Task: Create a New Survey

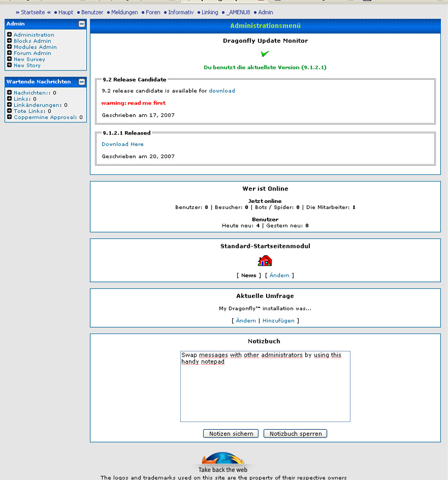Action: pos(30,59)
